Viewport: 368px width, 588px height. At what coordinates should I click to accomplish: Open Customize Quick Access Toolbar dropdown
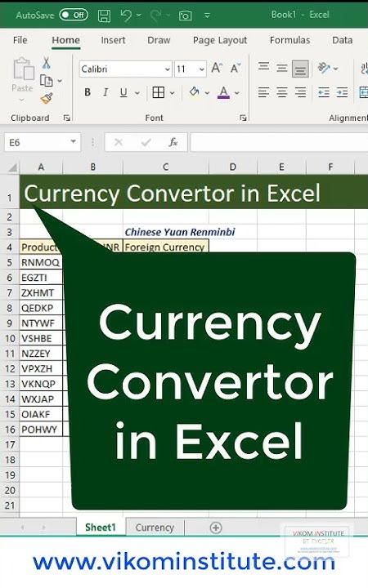207,16
